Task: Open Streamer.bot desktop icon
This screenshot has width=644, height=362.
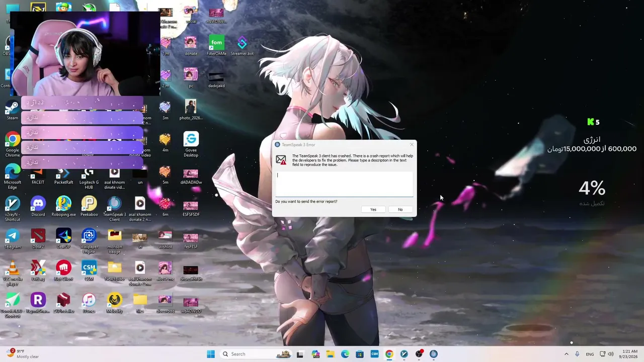Action: [242, 46]
